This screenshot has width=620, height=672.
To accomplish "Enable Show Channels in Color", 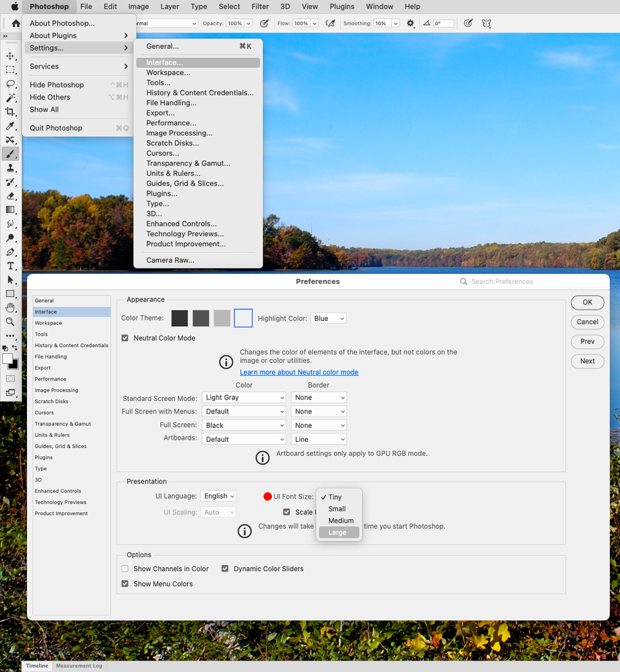I will [x=125, y=568].
